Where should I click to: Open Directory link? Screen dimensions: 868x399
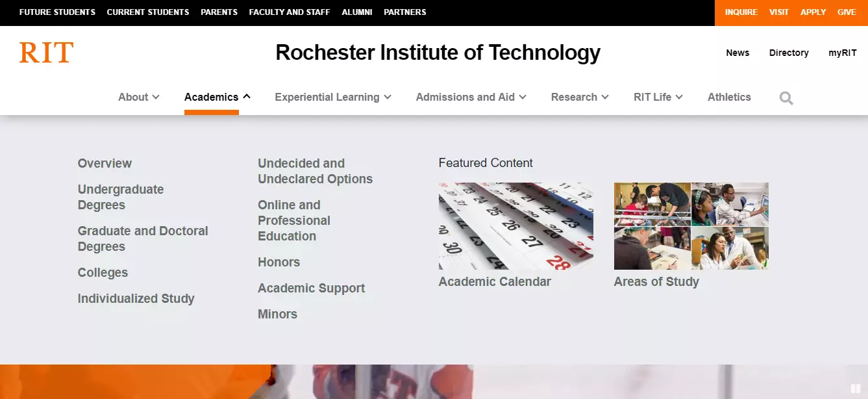(789, 53)
